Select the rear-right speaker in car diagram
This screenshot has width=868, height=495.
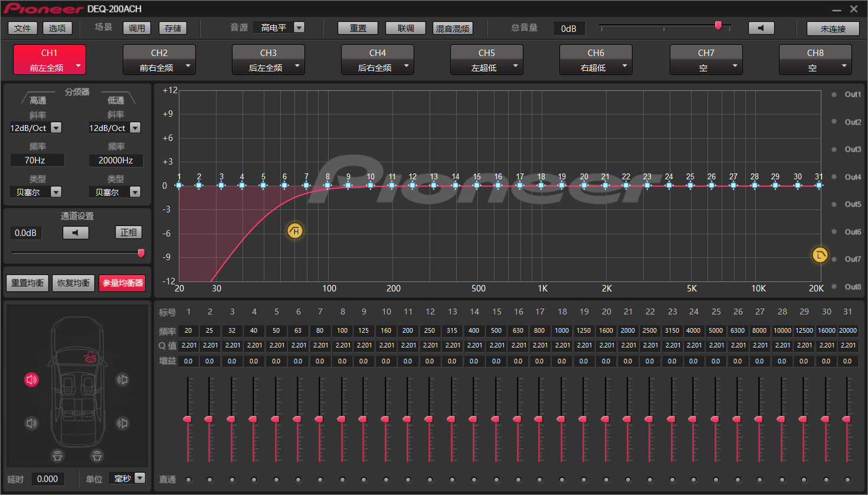122,423
